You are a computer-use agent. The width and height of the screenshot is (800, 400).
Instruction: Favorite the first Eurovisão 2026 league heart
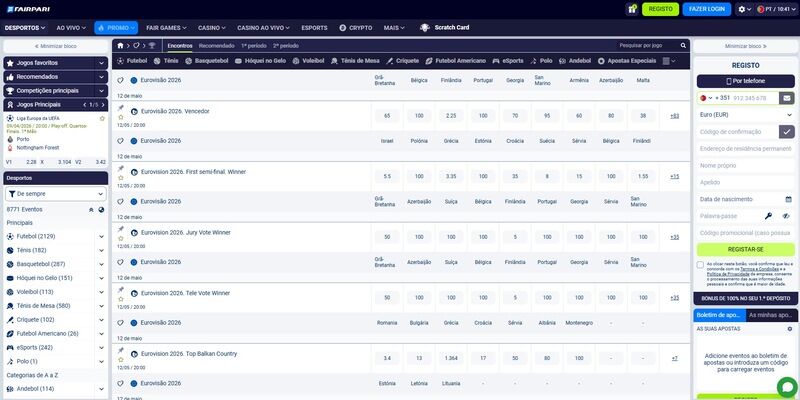click(x=121, y=81)
